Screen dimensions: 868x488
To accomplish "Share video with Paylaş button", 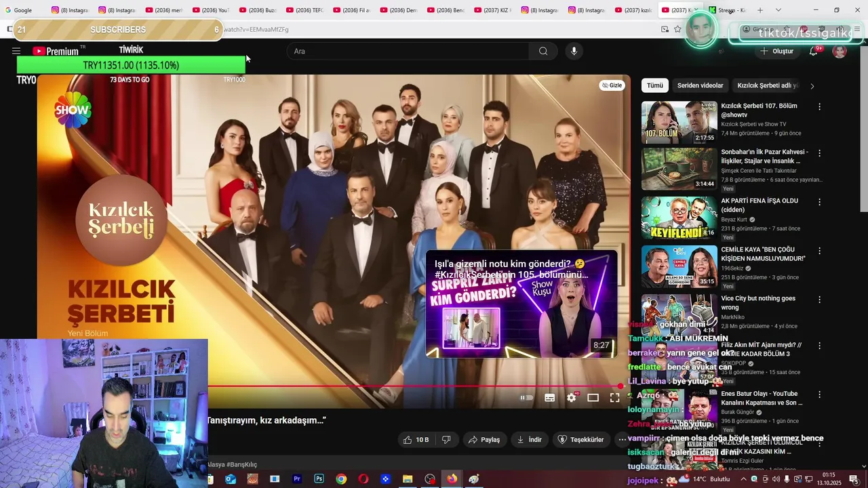I will coord(485,440).
